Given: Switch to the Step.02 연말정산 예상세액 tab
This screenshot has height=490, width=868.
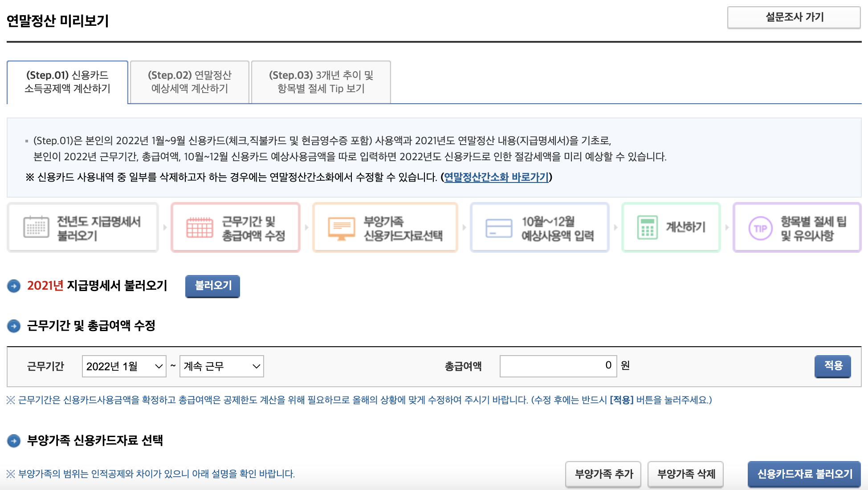Looking at the screenshot, I should 190,82.
